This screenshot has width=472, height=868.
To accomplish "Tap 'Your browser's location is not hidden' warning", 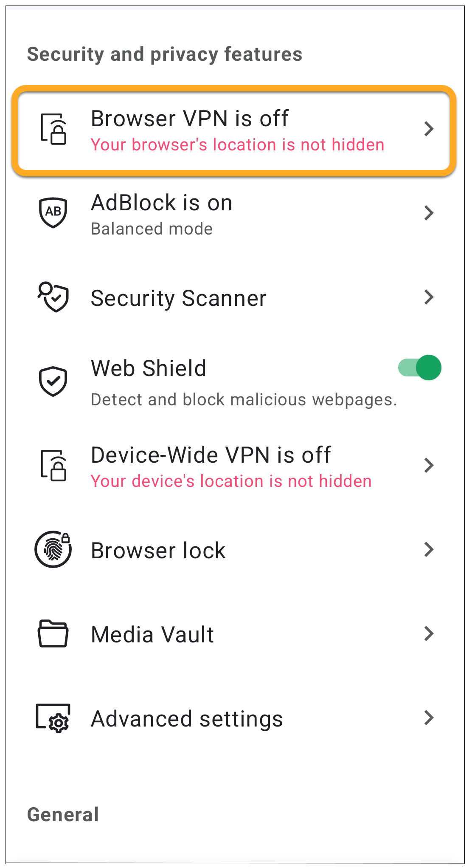I will click(237, 145).
